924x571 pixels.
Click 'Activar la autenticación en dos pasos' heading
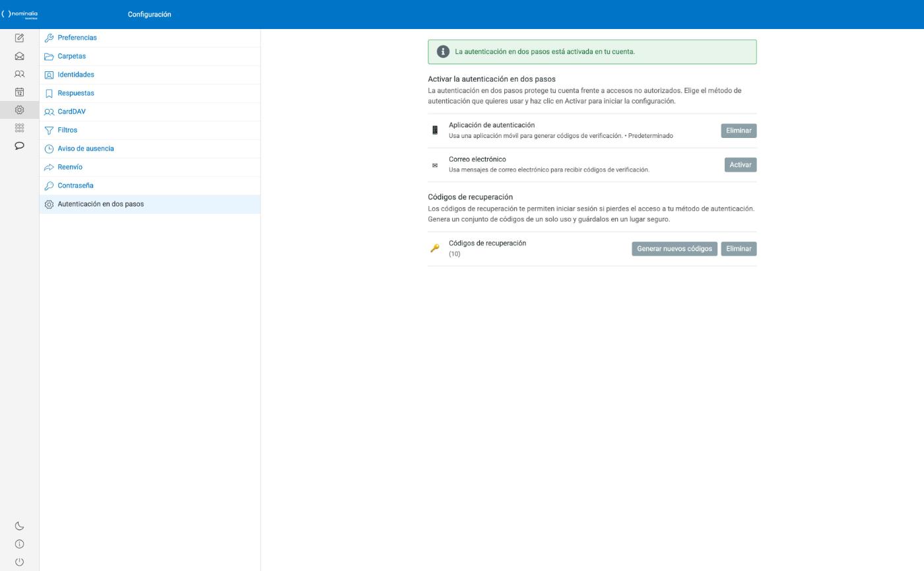pos(492,79)
